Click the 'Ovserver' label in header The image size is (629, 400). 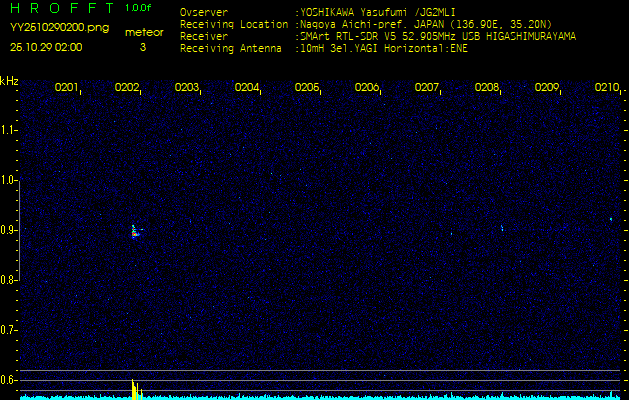(x=204, y=12)
